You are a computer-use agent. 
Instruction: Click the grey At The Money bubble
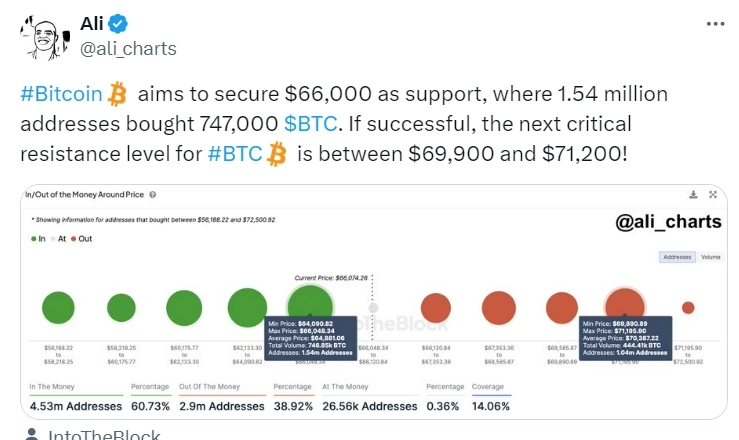pos(373,307)
